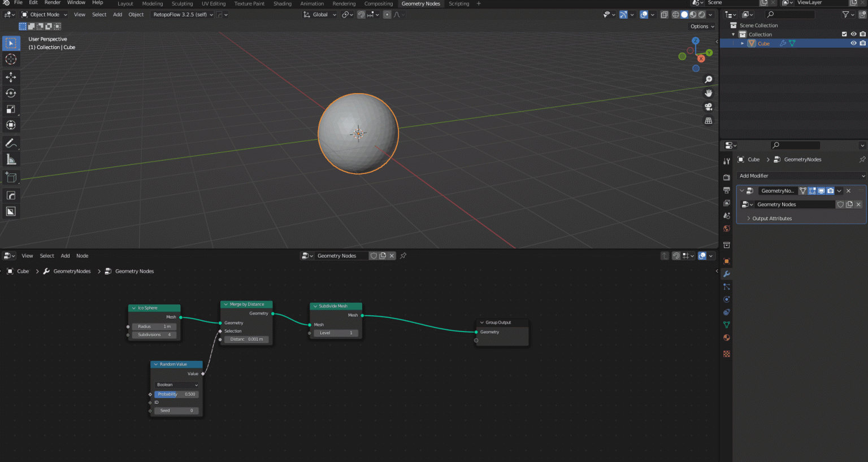This screenshot has width=868, height=462.
Task: Open the Add menu in the node editor
Action: point(65,255)
